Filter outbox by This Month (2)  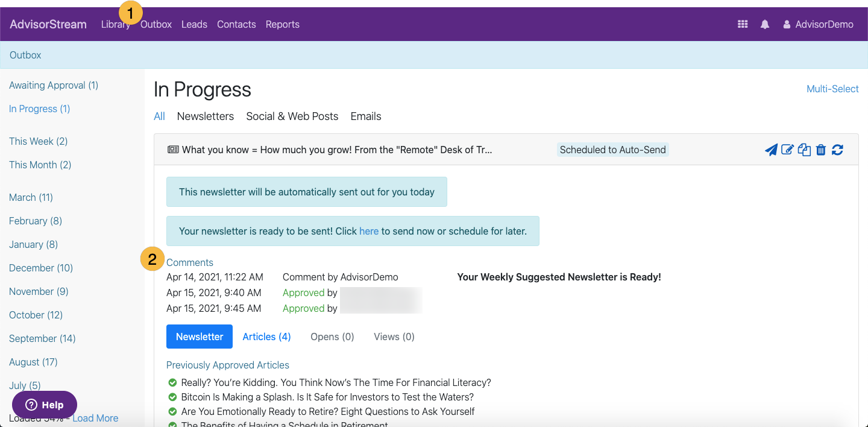pyautogui.click(x=40, y=165)
